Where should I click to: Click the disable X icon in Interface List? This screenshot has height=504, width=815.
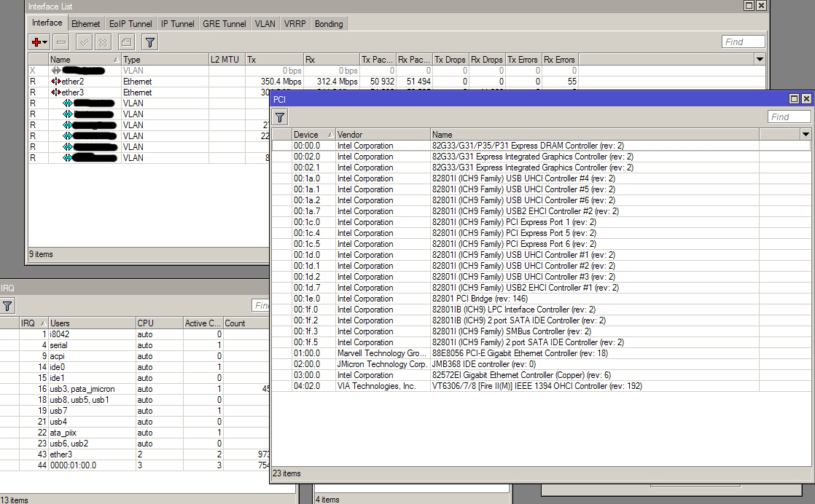click(x=104, y=42)
